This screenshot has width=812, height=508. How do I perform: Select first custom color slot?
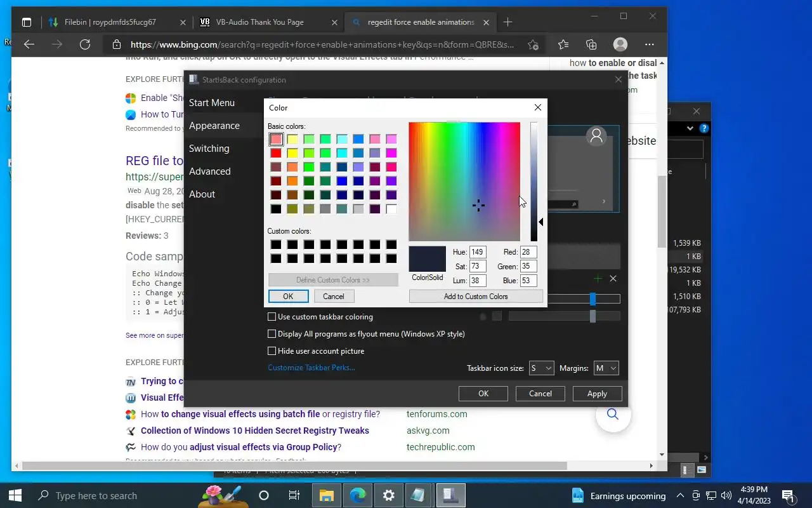tap(276, 244)
